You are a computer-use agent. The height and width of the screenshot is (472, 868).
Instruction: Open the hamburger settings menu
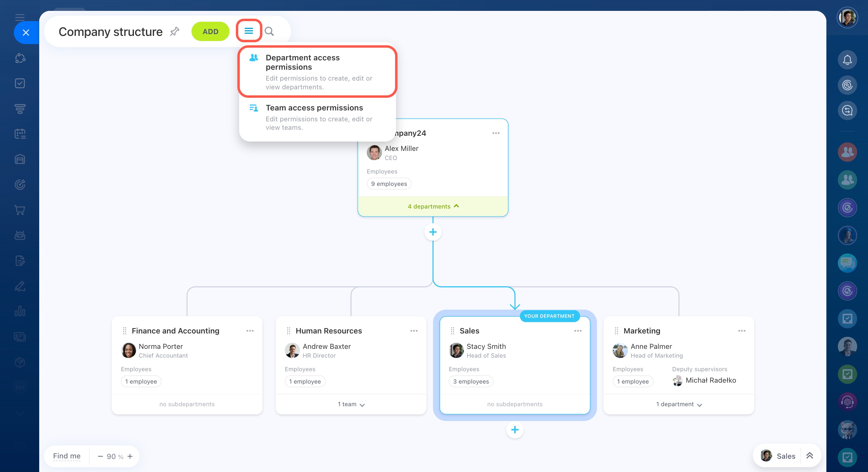pyautogui.click(x=249, y=31)
